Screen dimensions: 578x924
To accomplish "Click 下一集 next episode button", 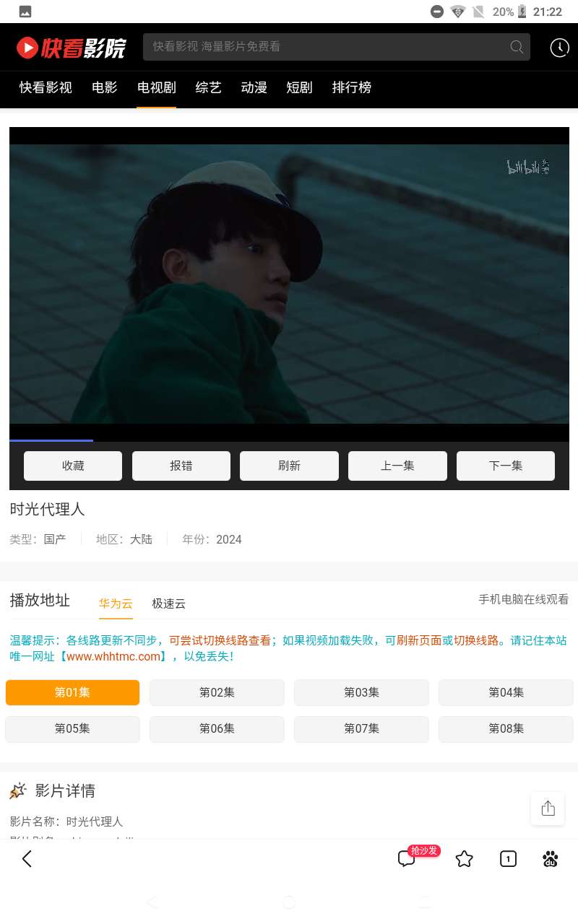I will (x=506, y=466).
